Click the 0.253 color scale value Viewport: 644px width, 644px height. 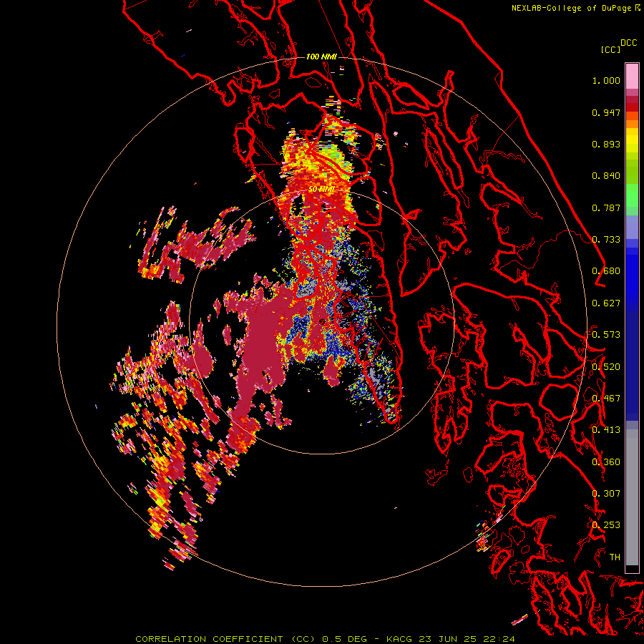tap(606, 525)
